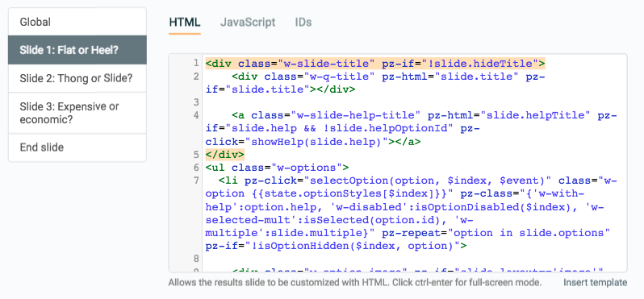Select Slide 1: Flat or Heel?

tap(77, 50)
